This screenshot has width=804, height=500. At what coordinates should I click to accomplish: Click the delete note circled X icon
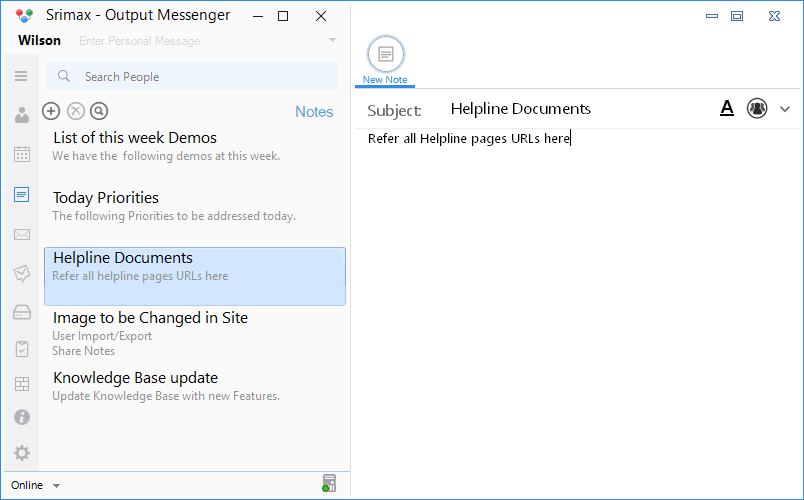tap(76, 111)
